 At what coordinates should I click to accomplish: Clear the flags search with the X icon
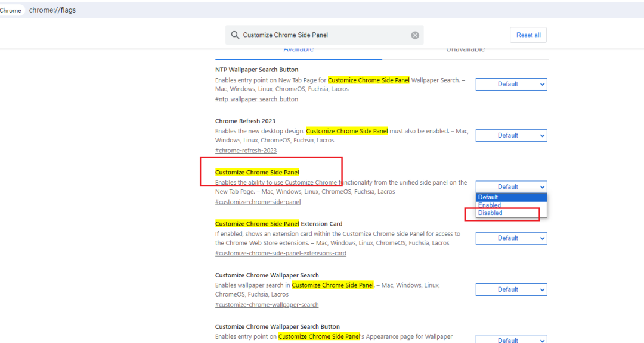pos(415,35)
